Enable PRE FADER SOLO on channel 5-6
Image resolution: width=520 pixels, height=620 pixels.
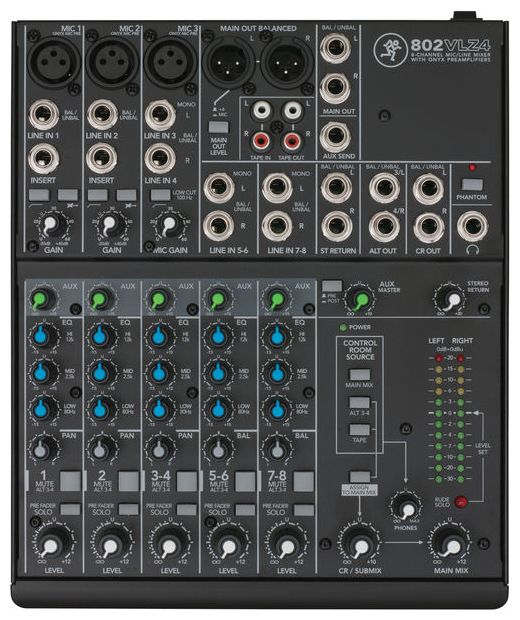(245, 509)
